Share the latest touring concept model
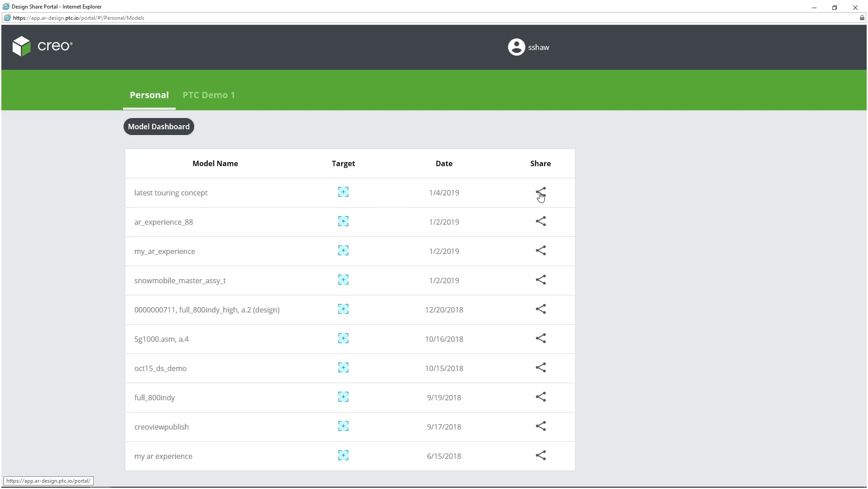The image size is (868, 489). [x=540, y=192]
